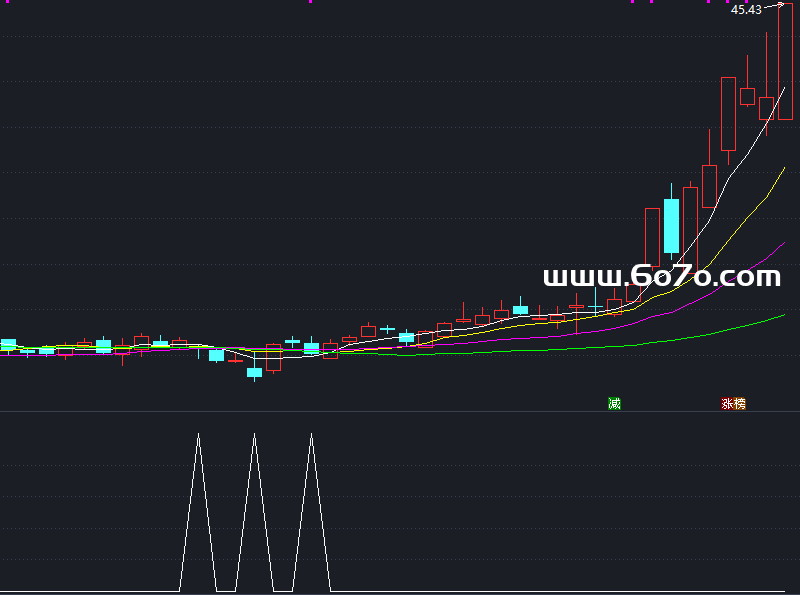Screen dimensions: 800x595
Task: Select the large cyan candlestick in the rally
Action: click(x=671, y=226)
